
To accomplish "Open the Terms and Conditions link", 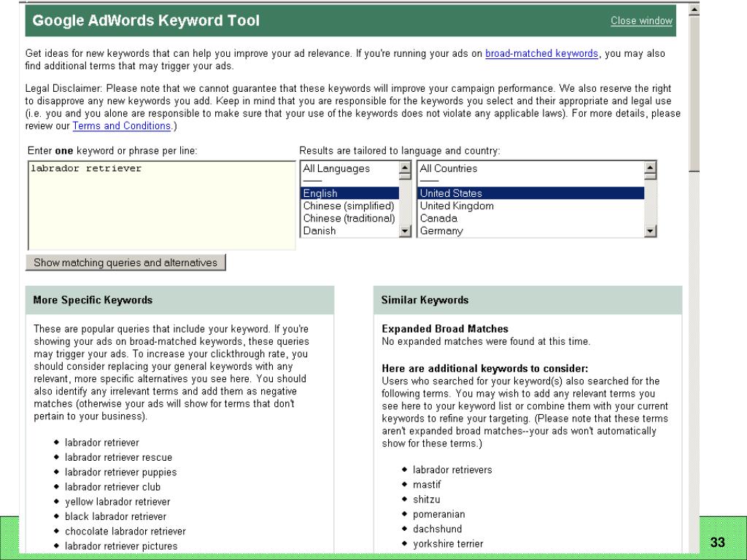I will pyautogui.click(x=122, y=125).
